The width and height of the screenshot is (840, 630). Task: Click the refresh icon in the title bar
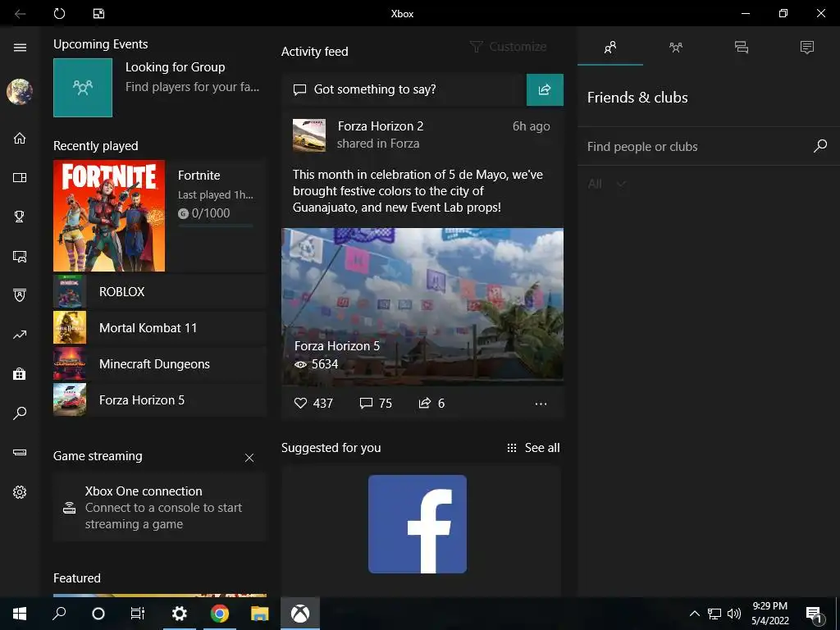pos(59,13)
